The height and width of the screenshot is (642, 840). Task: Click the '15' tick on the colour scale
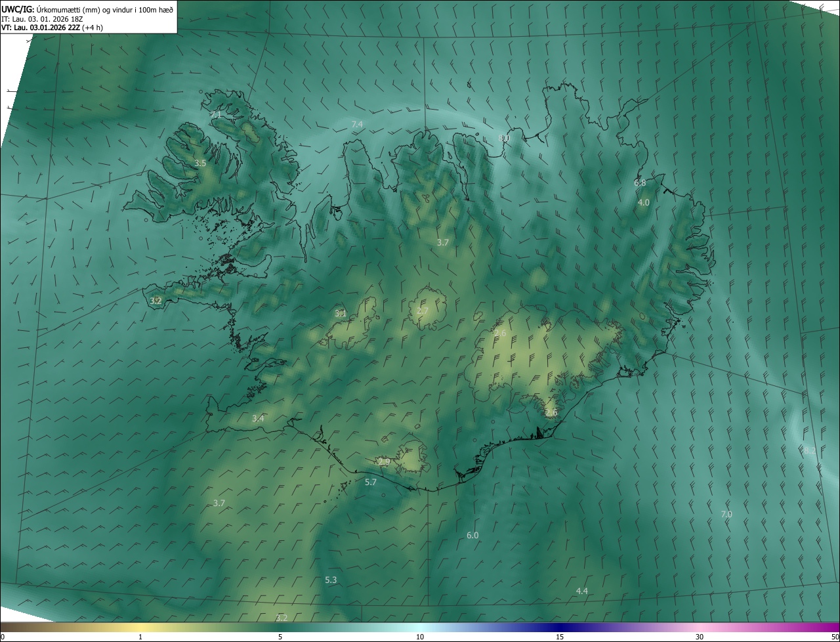(x=560, y=637)
